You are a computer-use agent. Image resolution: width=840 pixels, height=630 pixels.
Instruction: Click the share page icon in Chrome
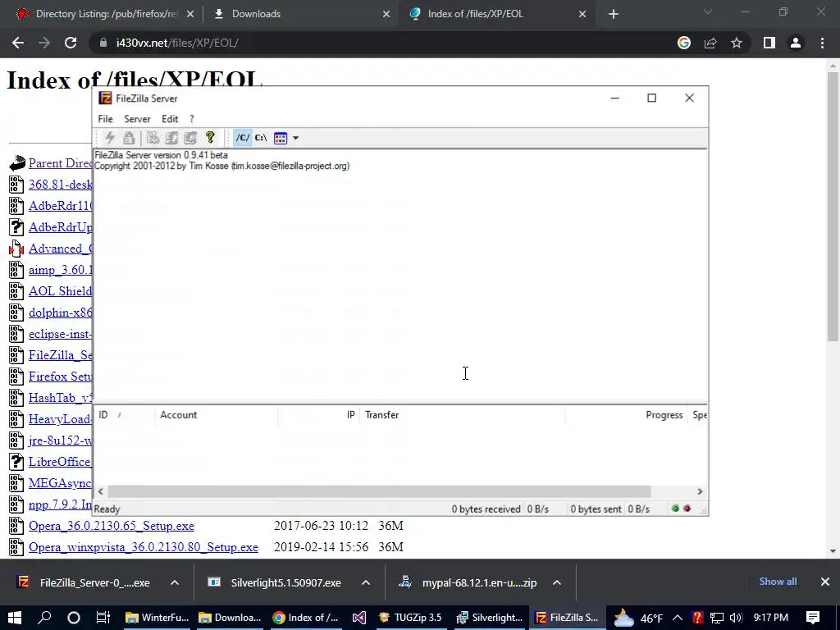(710, 43)
